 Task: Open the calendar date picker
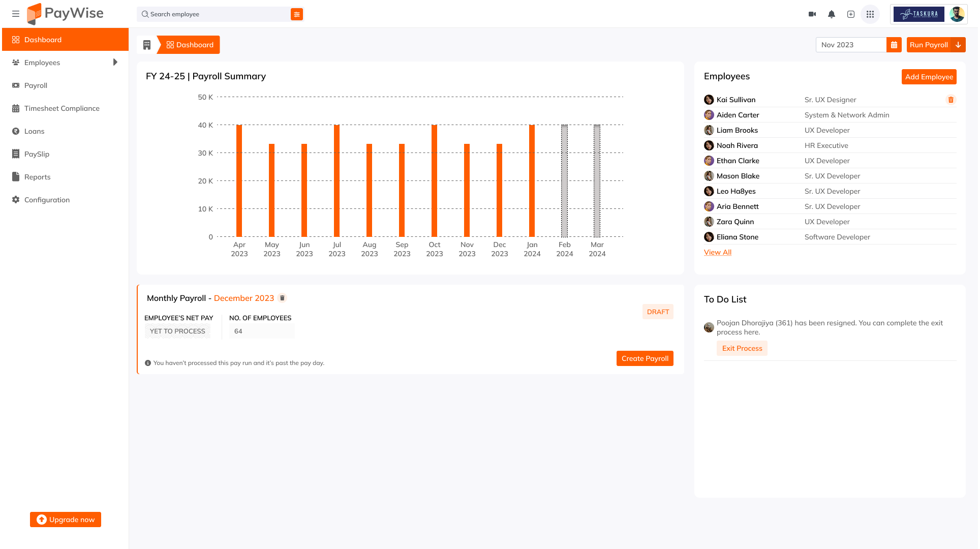coord(894,45)
